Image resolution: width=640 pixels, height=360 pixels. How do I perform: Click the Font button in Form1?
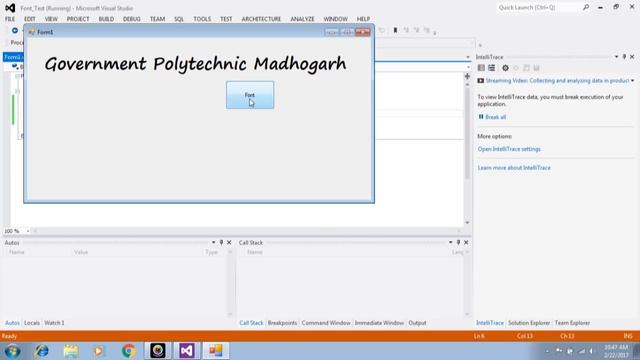coord(250,95)
